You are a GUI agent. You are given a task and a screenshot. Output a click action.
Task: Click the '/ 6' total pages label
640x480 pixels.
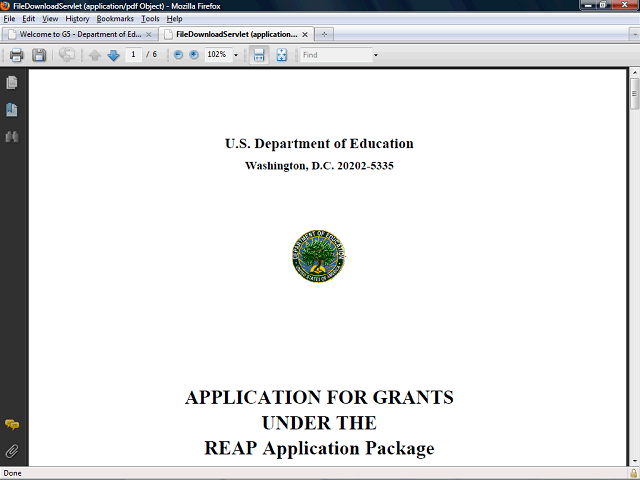[x=151, y=55]
